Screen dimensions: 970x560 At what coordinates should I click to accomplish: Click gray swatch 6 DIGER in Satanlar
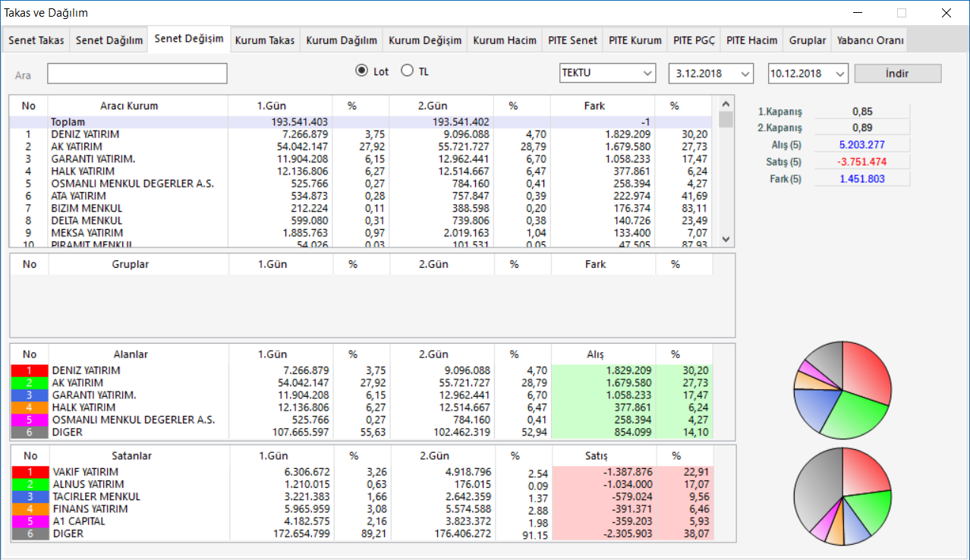[x=29, y=534]
